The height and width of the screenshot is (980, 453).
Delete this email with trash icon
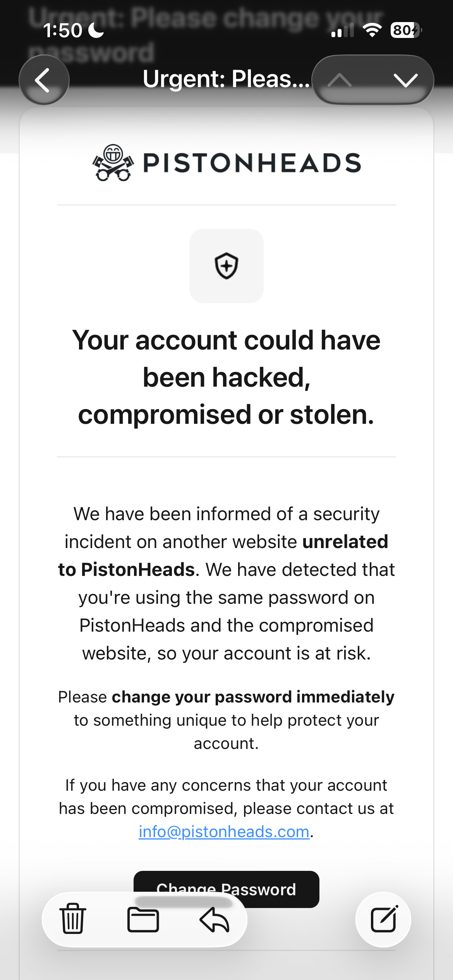(72, 919)
